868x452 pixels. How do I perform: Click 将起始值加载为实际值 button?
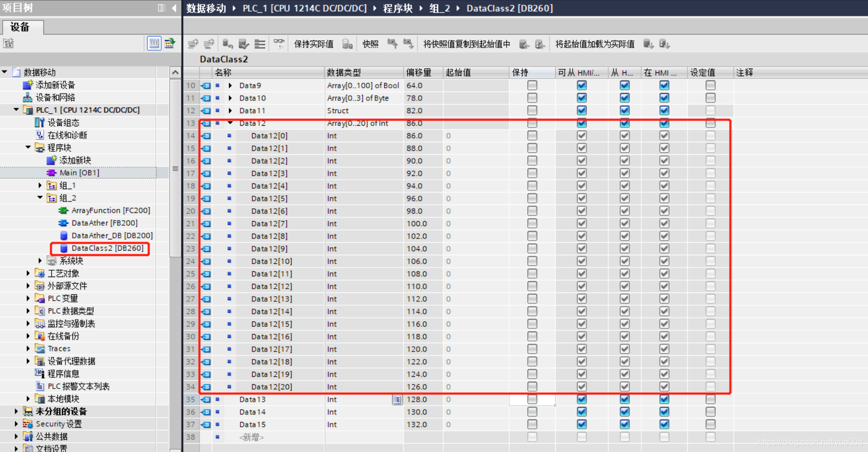pyautogui.click(x=595, y=44)
